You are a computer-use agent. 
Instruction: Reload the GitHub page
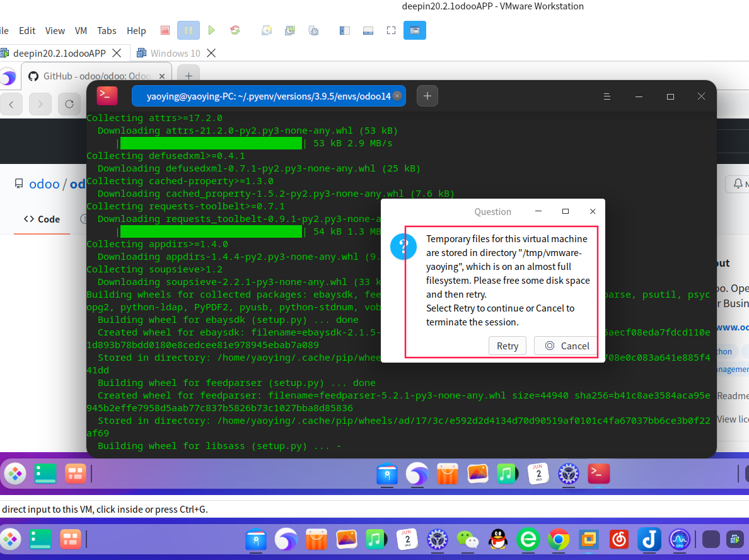(69, 104)
